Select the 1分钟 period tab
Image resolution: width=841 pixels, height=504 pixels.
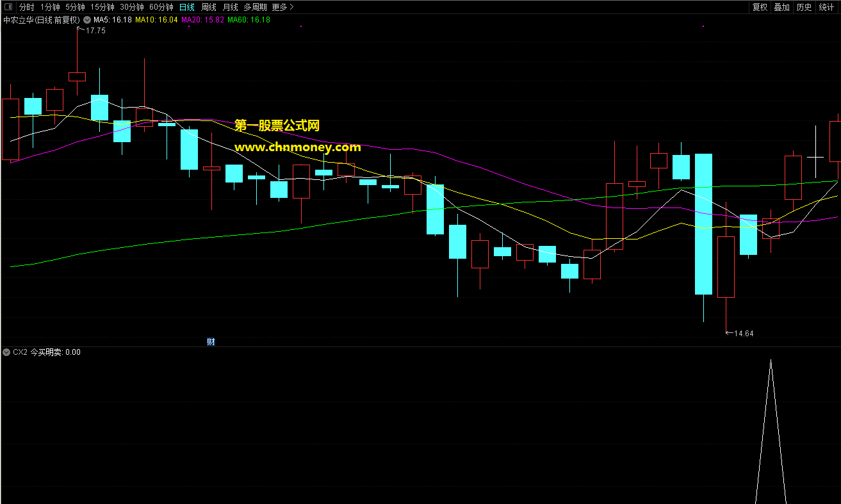click(50, 7)
